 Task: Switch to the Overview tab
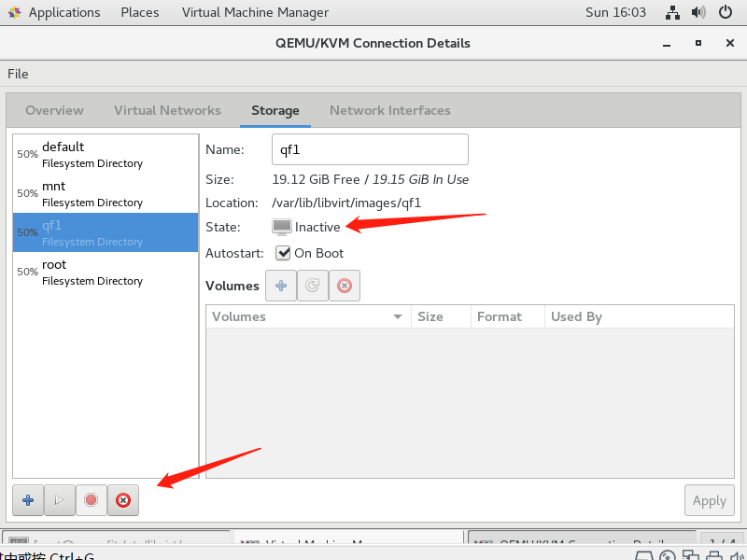[x=54, y=110]
